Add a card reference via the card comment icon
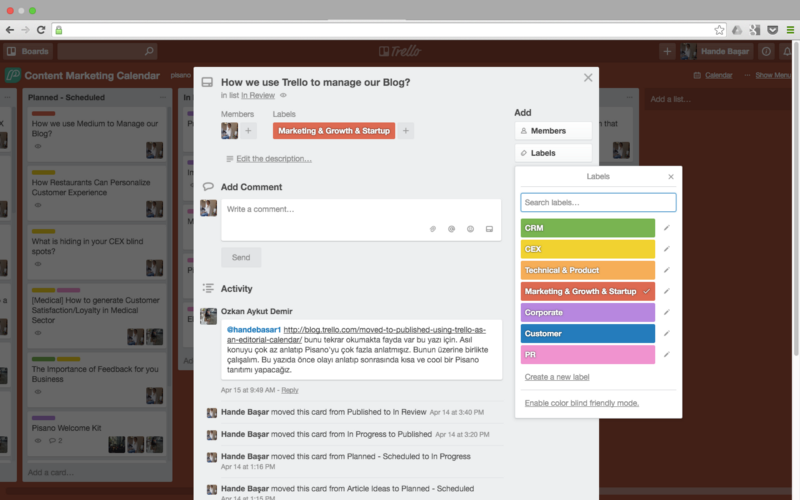 (489, 229)
